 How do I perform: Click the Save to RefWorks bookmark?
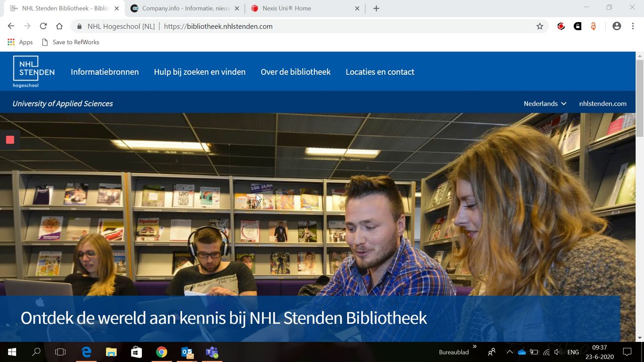[70, 42]
